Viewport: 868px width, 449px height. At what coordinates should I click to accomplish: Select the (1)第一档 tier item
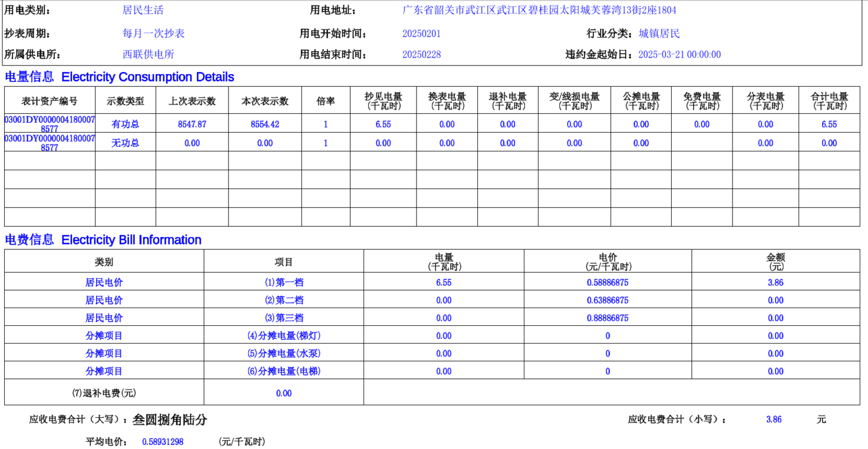284,282
